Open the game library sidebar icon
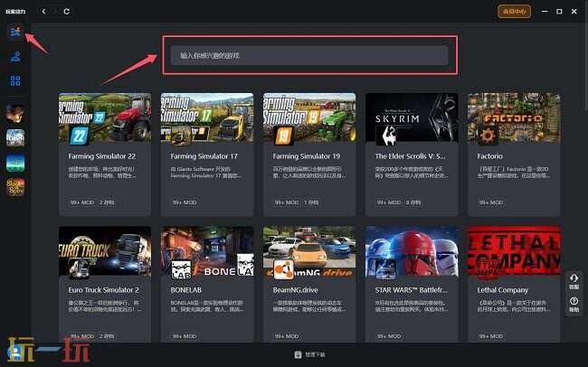The height and width of the screenshot is (367, 588). (15, 33)
